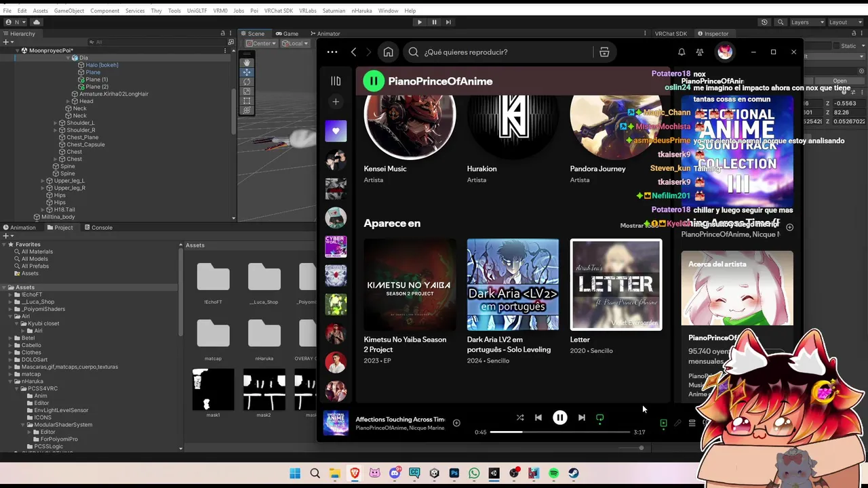The width and height of the screenshot is (868, 488).
Task: Open Unity cloud services icon
Action: (37, 22)
